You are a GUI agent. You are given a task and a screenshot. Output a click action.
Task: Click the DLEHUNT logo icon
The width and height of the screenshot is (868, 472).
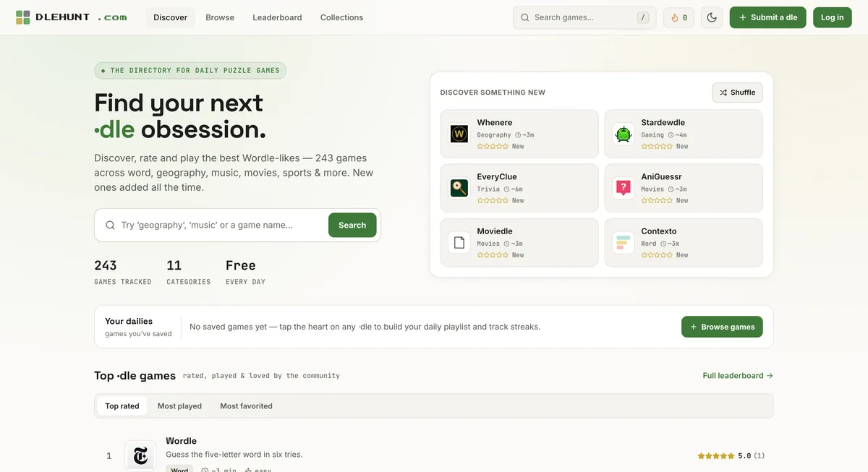[x=23, y=17]
